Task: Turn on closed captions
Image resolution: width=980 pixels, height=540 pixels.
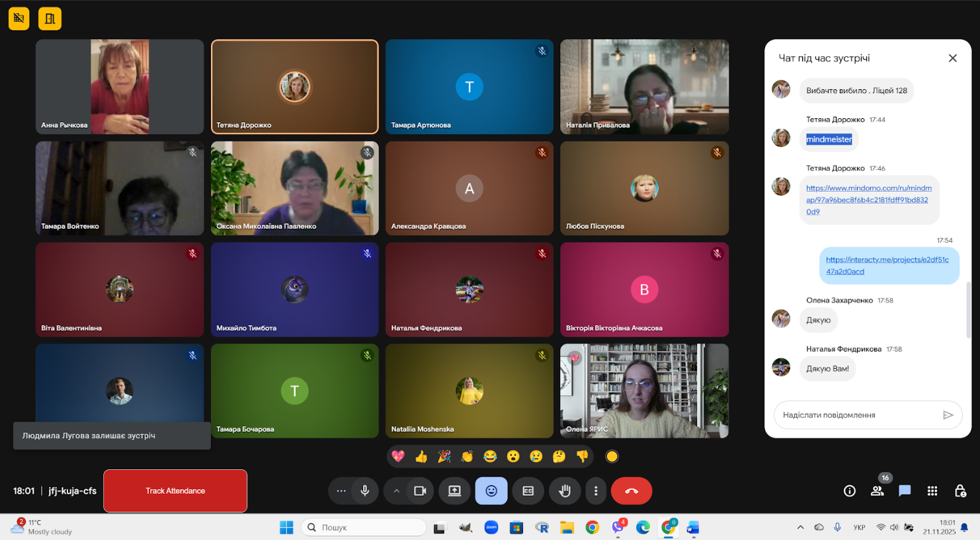Action: pyautogui.click(x=528, y=491)
